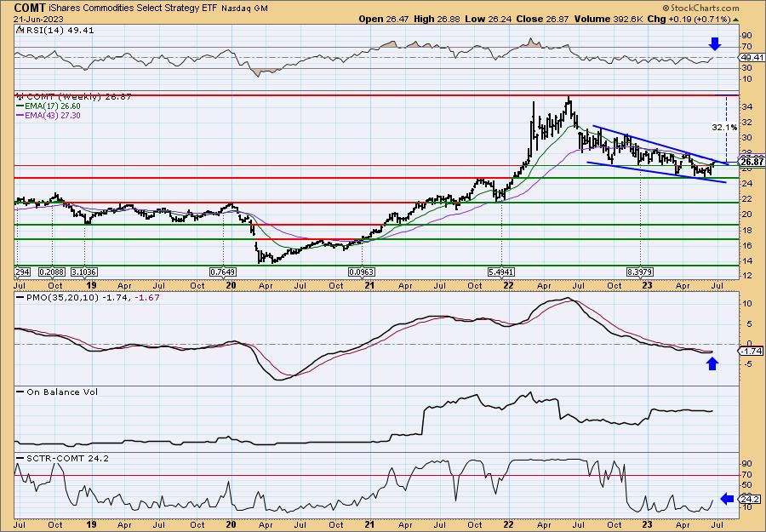Click the 26.87 price tag on price axis
Screen dimensions: 766x532
click(x=752, y=163)
